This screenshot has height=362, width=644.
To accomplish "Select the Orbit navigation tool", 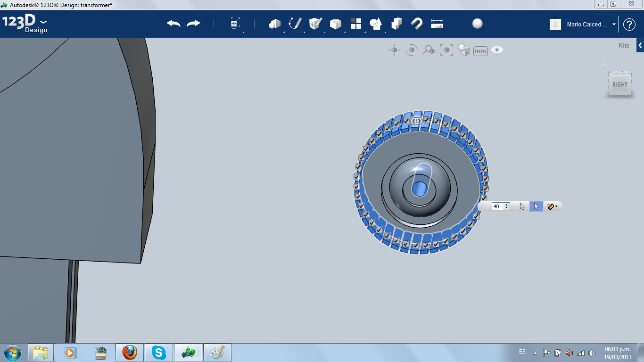I will [x=412, y=50].
